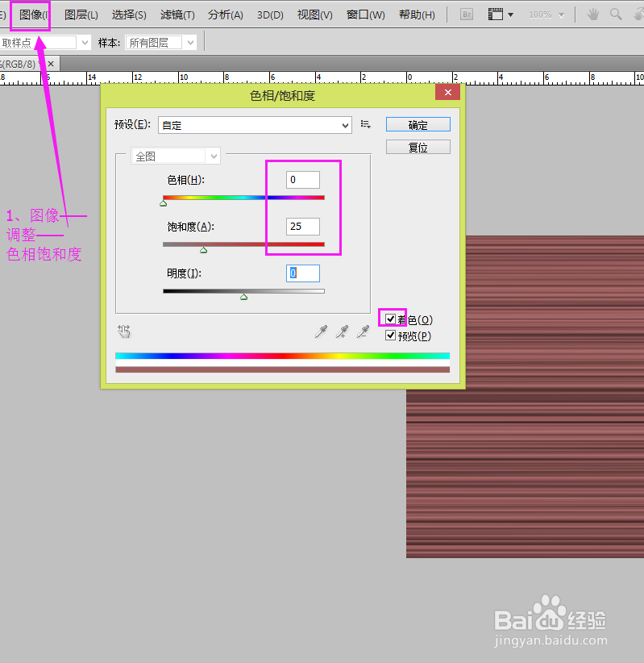This screenshot has height=663, width=644.
Task: Open the 3D(D) menu
Action: click(271, 15)
